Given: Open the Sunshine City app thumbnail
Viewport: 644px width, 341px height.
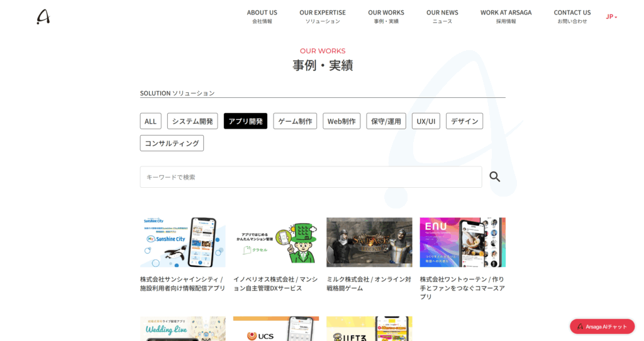Looking at the screenshot, I should click(x=183, y=242).
